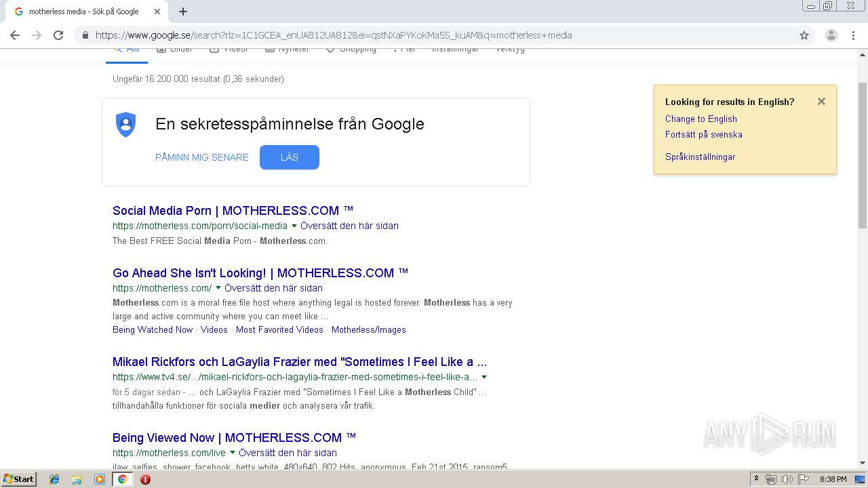868x488 pixels.
Task: Open the Being Watched Now sitelink
Action: click(x=153, y=330)
